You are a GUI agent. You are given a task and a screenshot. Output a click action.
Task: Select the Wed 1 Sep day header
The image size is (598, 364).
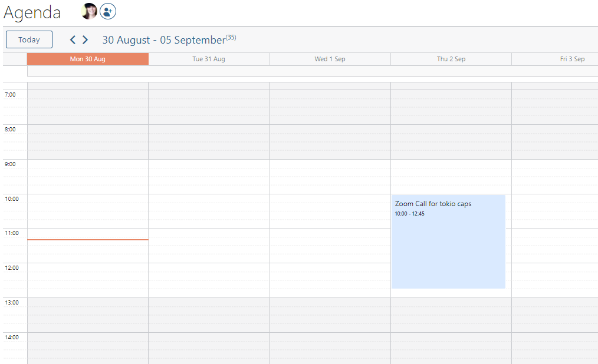coord(330,59)
